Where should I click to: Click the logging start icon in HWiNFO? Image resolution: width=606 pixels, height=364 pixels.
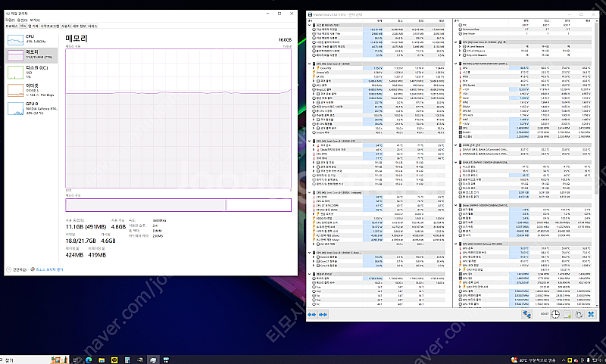click(x=567, y=315)
